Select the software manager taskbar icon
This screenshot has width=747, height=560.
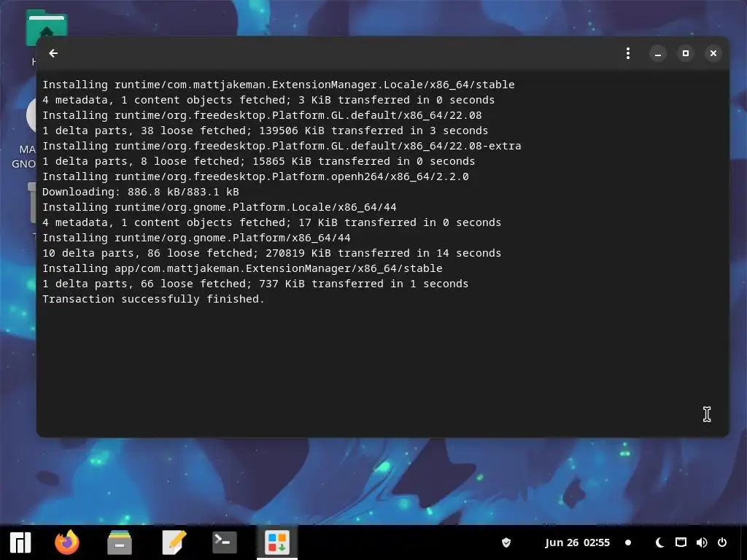click(x=277, y=542)
